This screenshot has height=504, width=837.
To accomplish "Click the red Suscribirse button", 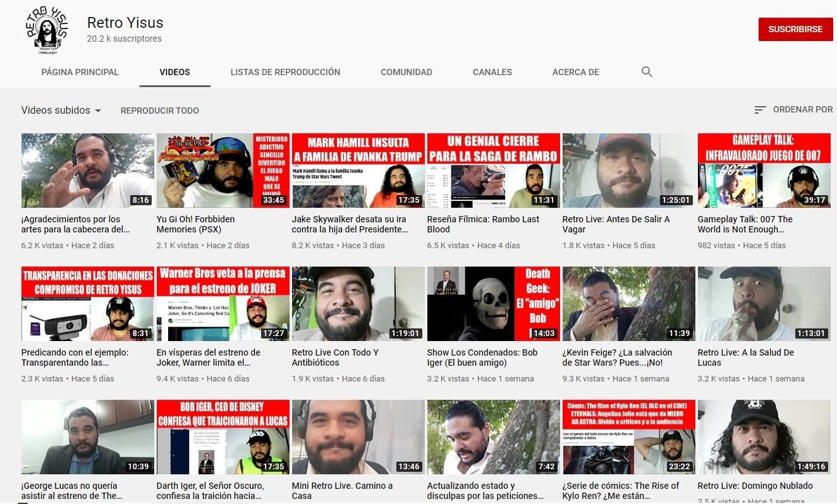I will point(795,29).
